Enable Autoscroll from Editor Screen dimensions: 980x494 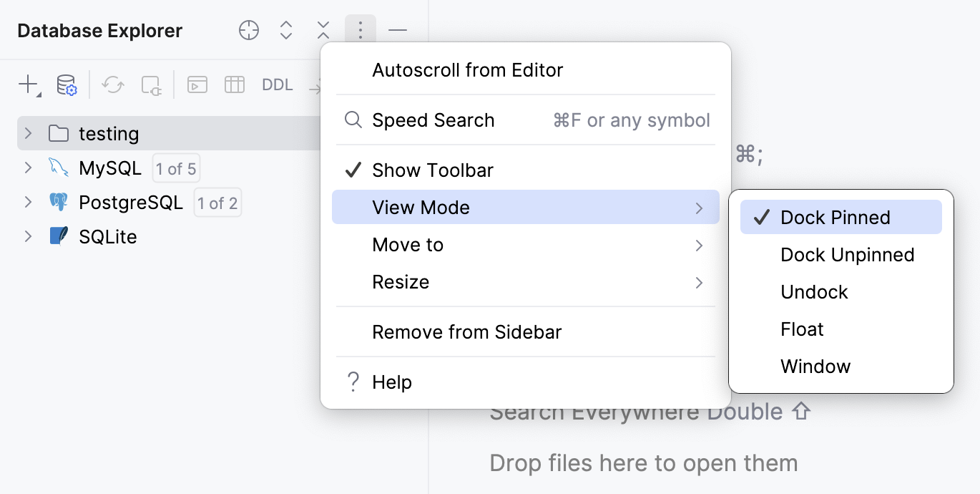(467, 69)
